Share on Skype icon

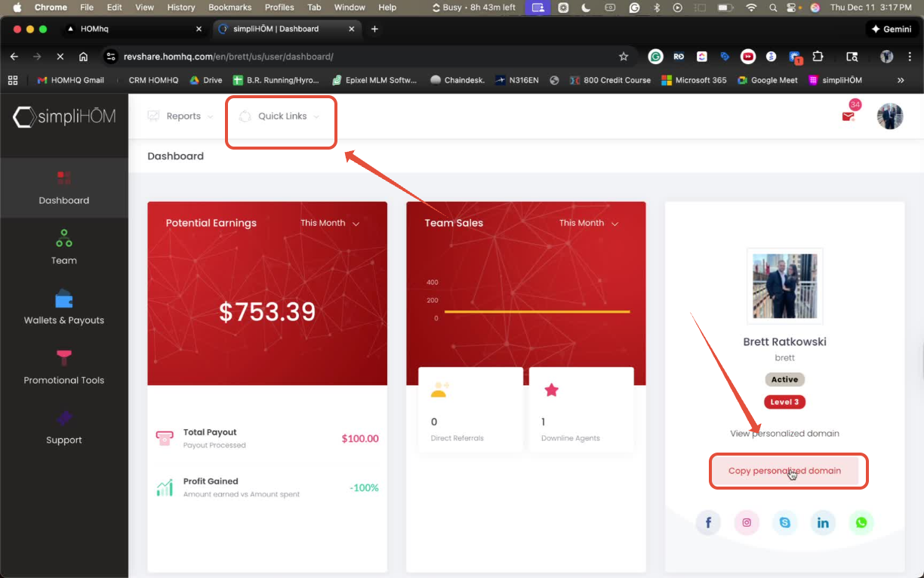tap(785, 523)
